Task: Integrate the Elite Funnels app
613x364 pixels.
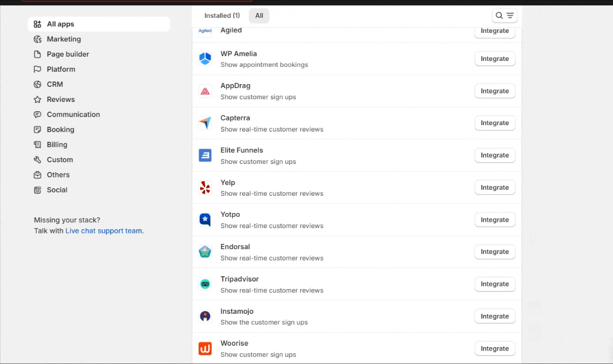Action: 494,155
